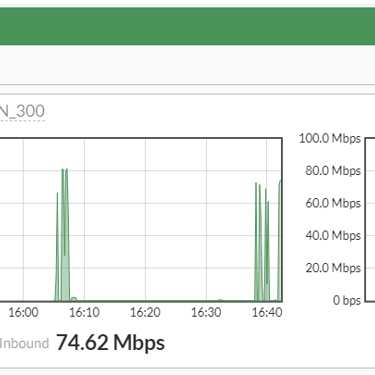375x375 pixels.
Task: Click the Inbound label
Action: coord(24,344)
